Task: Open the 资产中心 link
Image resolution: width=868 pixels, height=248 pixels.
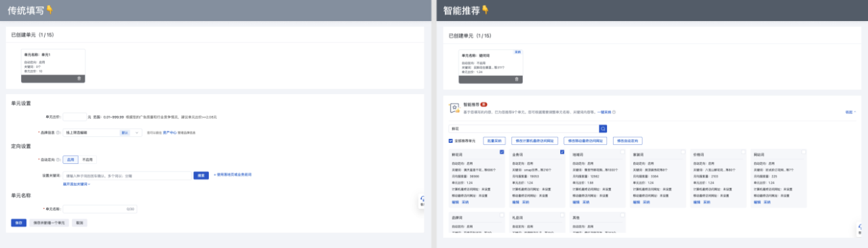Action: tap(170, 133)
